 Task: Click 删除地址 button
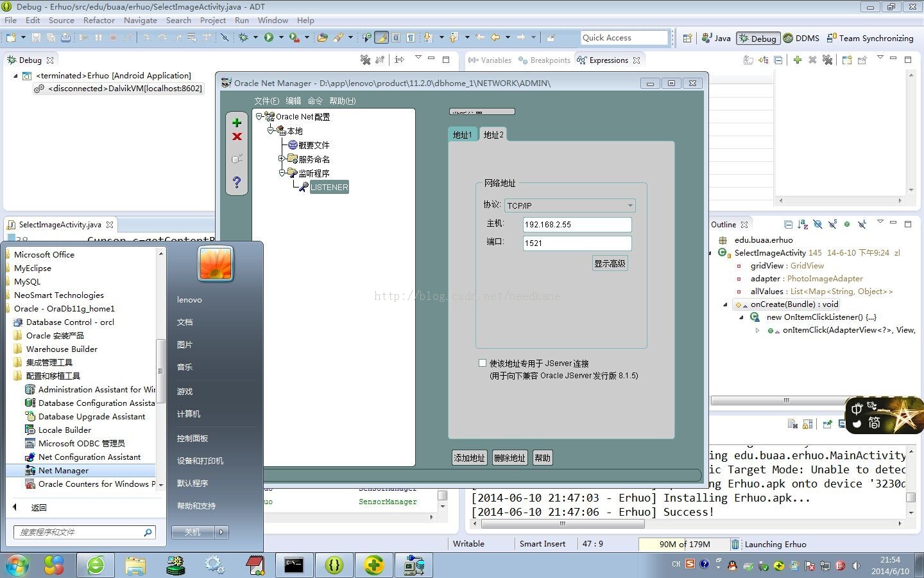pos(509,458)
